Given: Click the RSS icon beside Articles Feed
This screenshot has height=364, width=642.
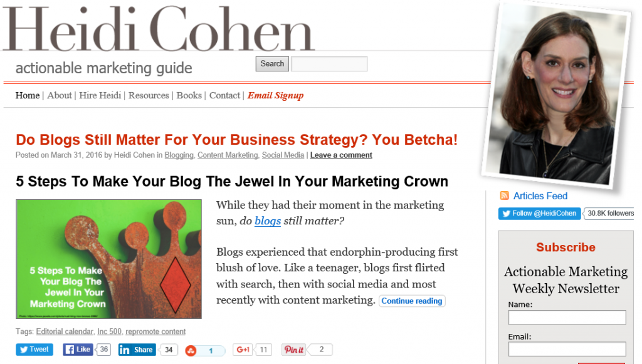Looking at the screenshot, I should point(505,196).
